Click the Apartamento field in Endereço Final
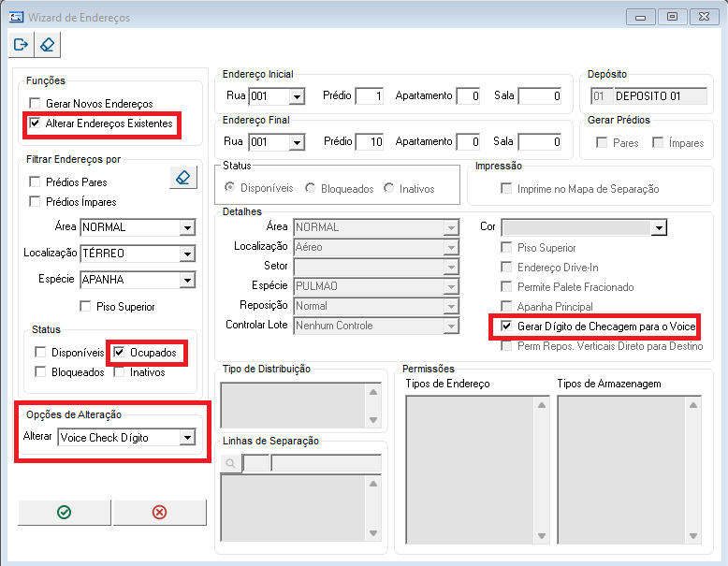Image resolution: width=728 pixels, height=566 pixels. click(x=467, y=142)
